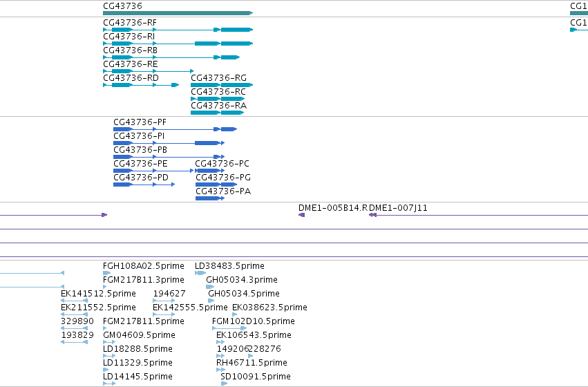Click EST RH46711.5prime
This screenshot has height=387, width=588.
[x=221, y=370]
